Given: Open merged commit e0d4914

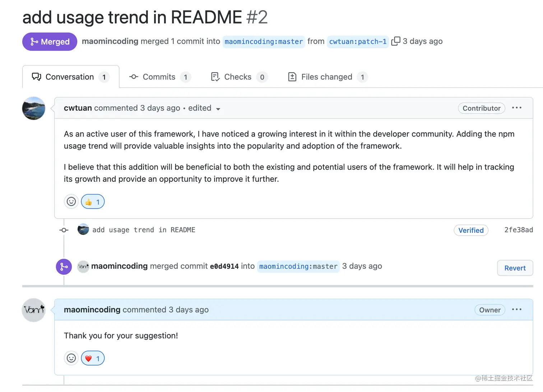Looking at the screenshot, I should click(224, 267).
